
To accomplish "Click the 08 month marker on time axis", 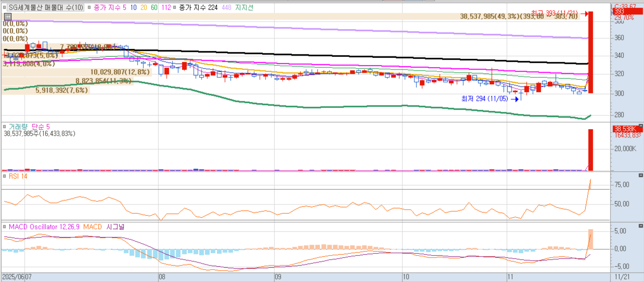I will click(162, 277).
